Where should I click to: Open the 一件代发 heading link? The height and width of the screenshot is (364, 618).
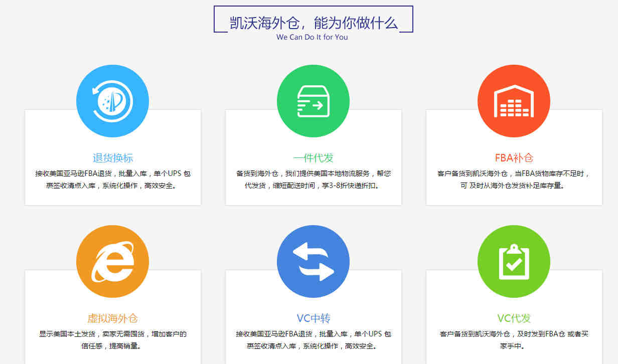(314, 158)
